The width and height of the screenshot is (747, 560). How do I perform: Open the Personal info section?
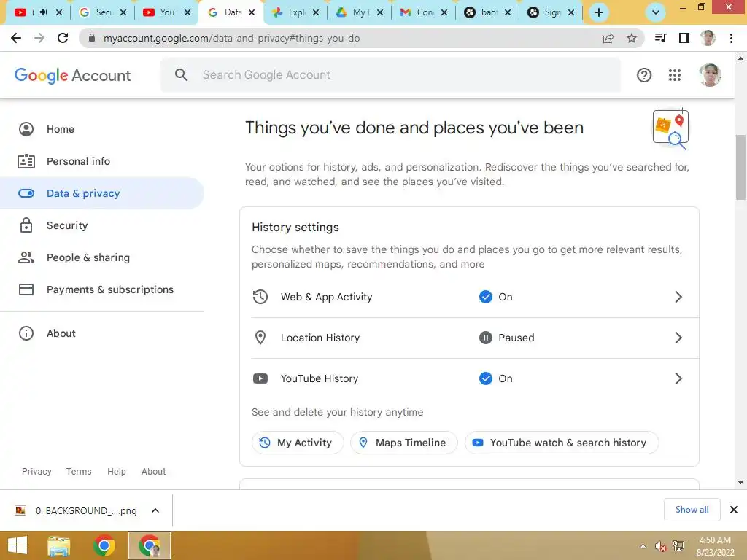(x=102, y=161)
